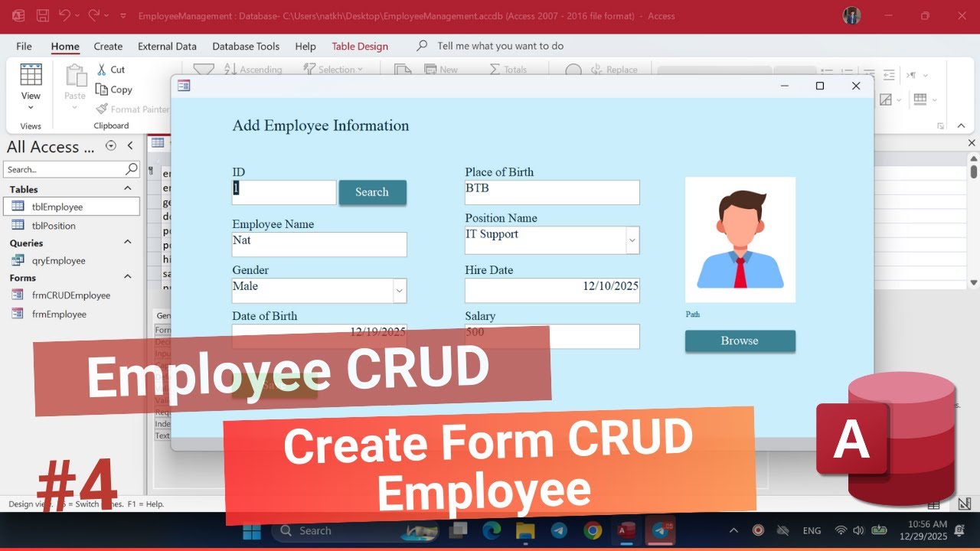Collapse the Forms group

pyautogui.click(x=128, y=277)
